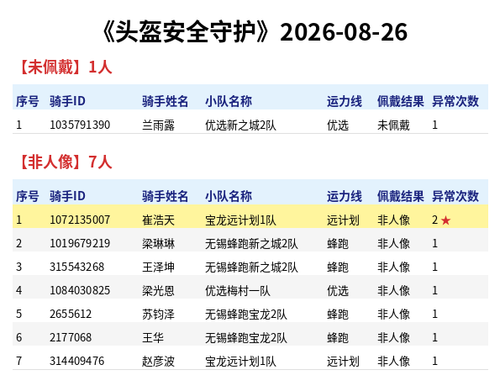Click the red star icon beside count 2
The width and height of the screenshot is (500, 382).
[446, 220]
